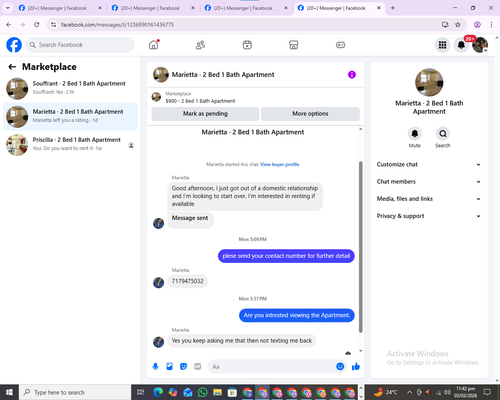Viewport: 500px width, 400px height.
Task: Click the facebook.com address bar URL
Action: tap(117, 25)
